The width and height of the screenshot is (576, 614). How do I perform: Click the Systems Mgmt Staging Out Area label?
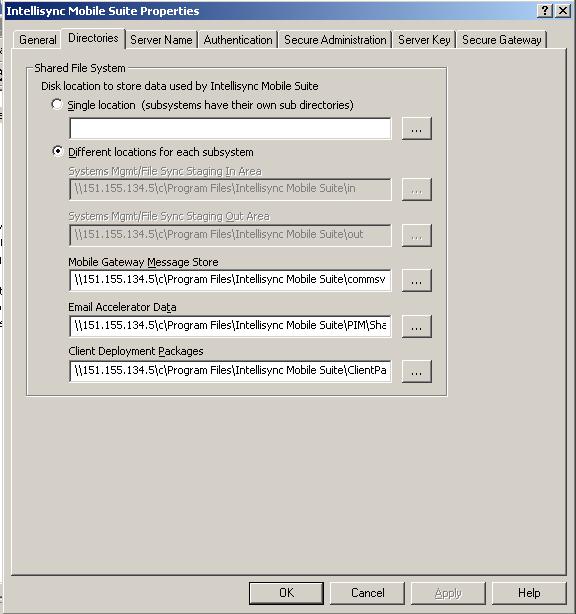tap(169, 216)
